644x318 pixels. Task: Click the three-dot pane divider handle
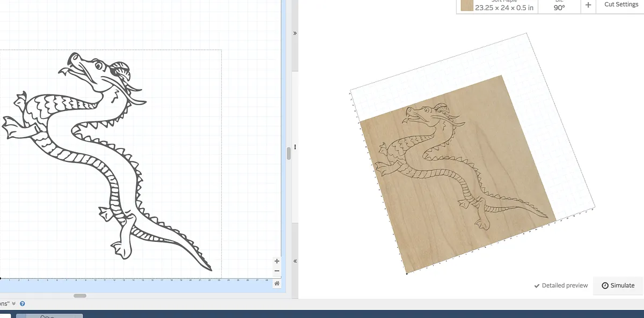295,146
